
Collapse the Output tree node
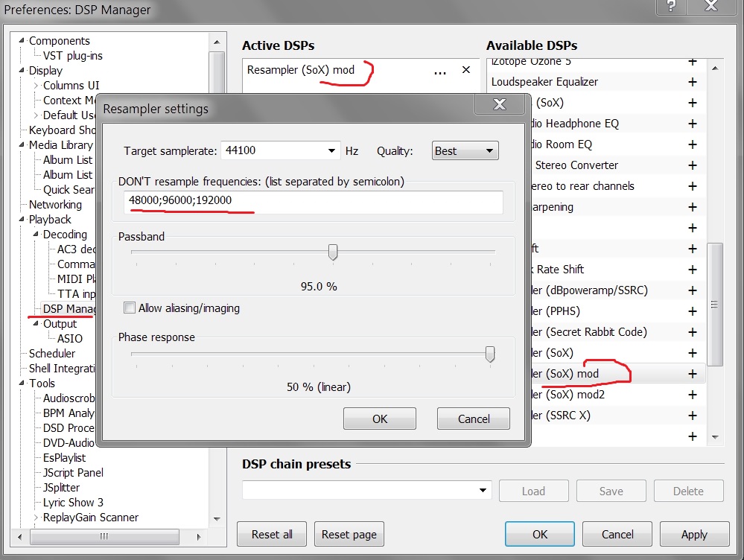(36, 324)
